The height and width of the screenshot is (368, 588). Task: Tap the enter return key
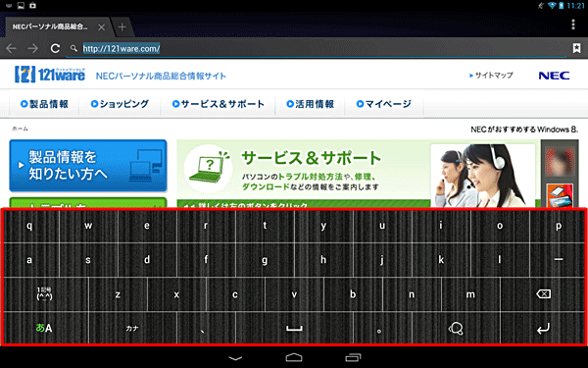[543, 328]
